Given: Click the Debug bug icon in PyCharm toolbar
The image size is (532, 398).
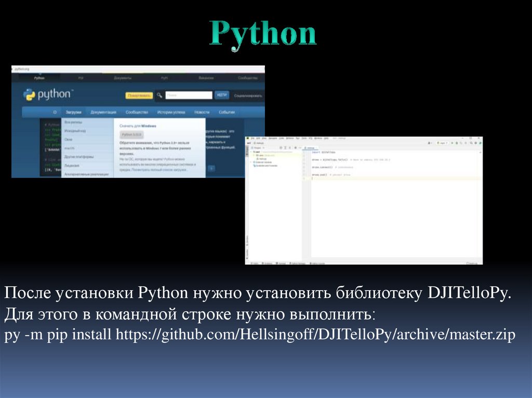Looking at the screenshot, I should click(x=457, y=143).
